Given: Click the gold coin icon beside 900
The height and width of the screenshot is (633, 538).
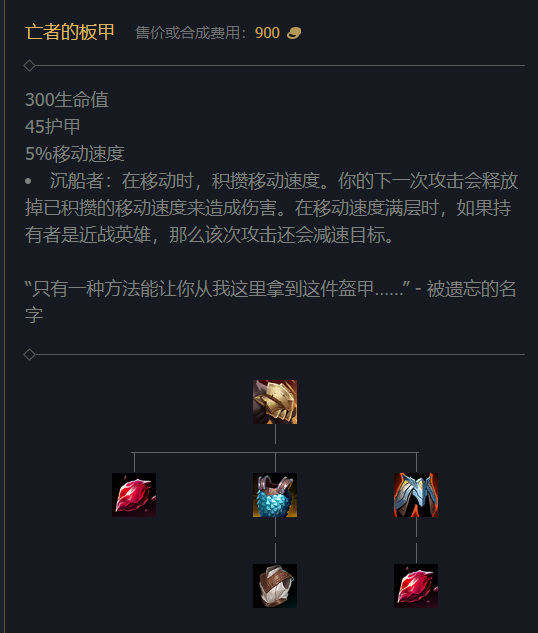Looking at the screenshot, I should point(294,33).
